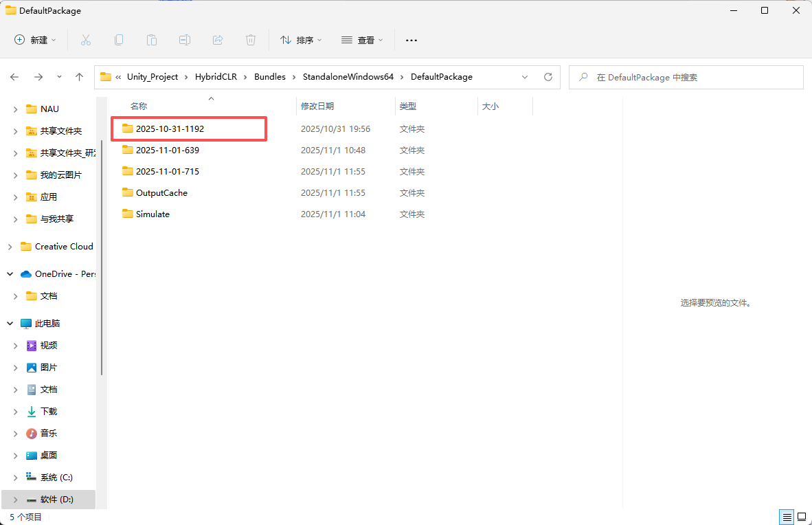Viewport: 812px width, 525px height.
Task: Click the 下载 download arrow icon
Action: tap(32, 412)
